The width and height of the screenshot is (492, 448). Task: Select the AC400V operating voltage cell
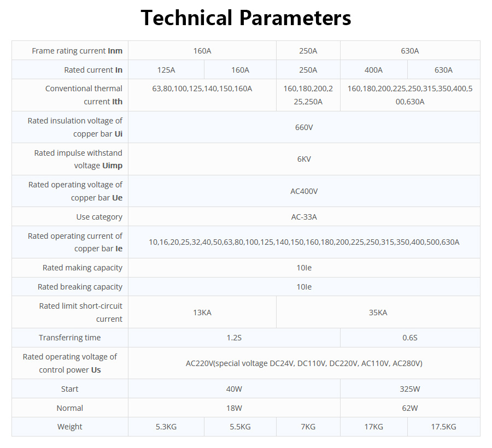(x=304, y=191)
